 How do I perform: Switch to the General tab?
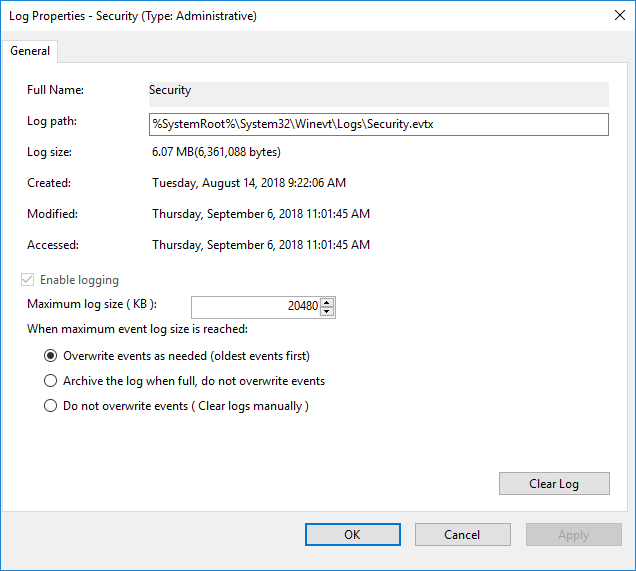pyautogui.click(x=30, y=51)
